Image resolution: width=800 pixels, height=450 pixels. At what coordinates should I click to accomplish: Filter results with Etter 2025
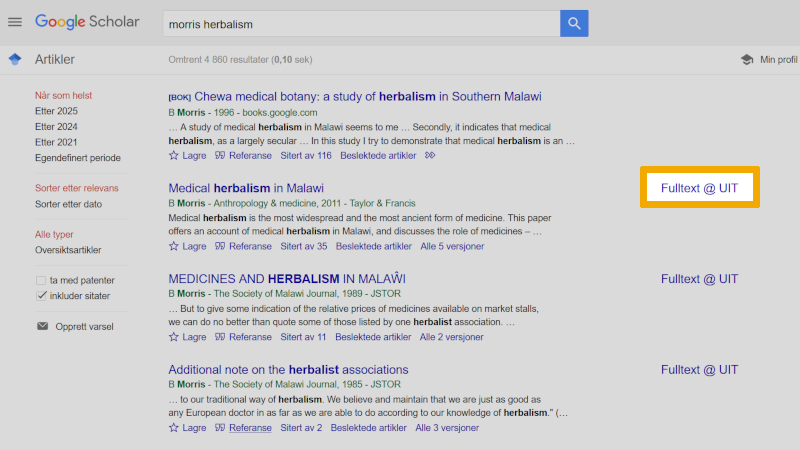pyautogui.click(x=56, y=111)
